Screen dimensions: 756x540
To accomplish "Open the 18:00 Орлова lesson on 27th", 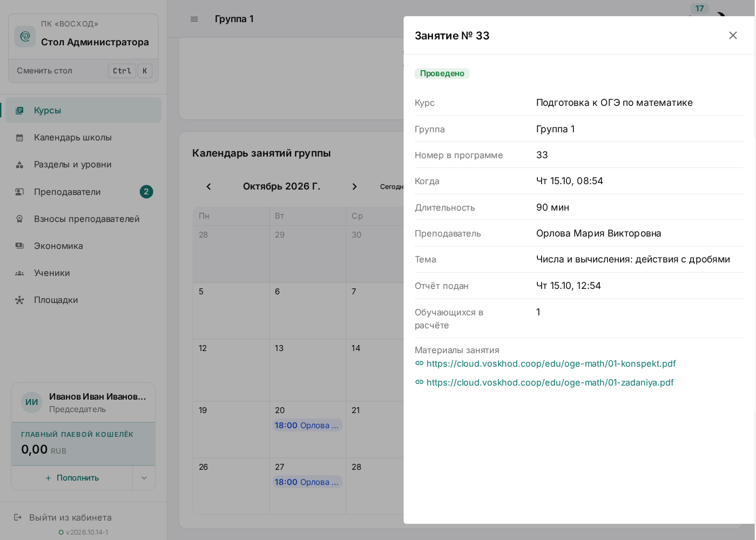I will pyautogui.click(x=307, y=482).
